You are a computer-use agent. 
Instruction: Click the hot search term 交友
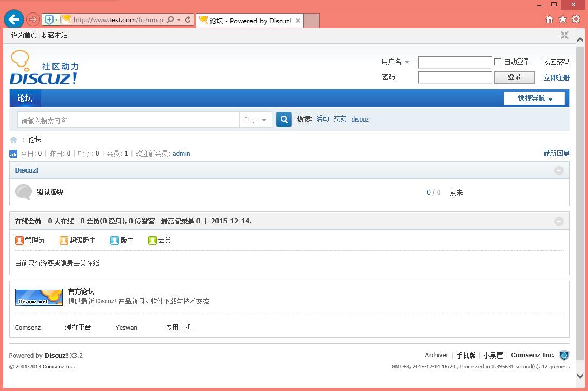click(x=340, y=119)
